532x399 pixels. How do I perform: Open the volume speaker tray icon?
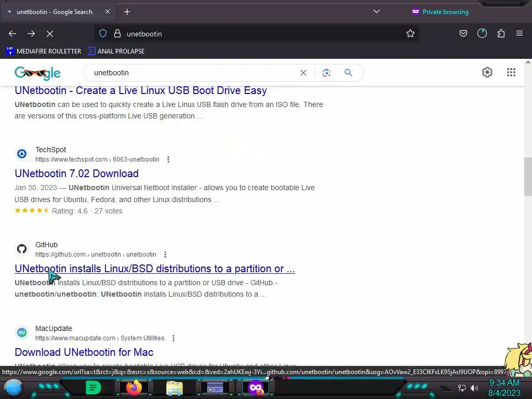474,388
